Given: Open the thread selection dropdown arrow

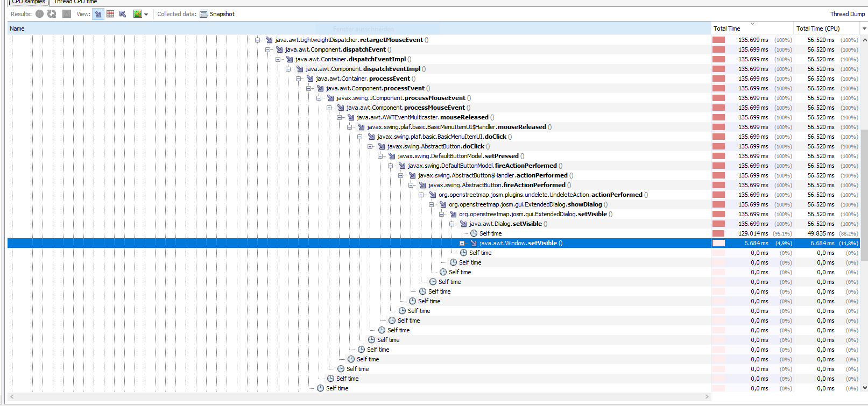Looking at the screenshot, I should click(146, 15).
